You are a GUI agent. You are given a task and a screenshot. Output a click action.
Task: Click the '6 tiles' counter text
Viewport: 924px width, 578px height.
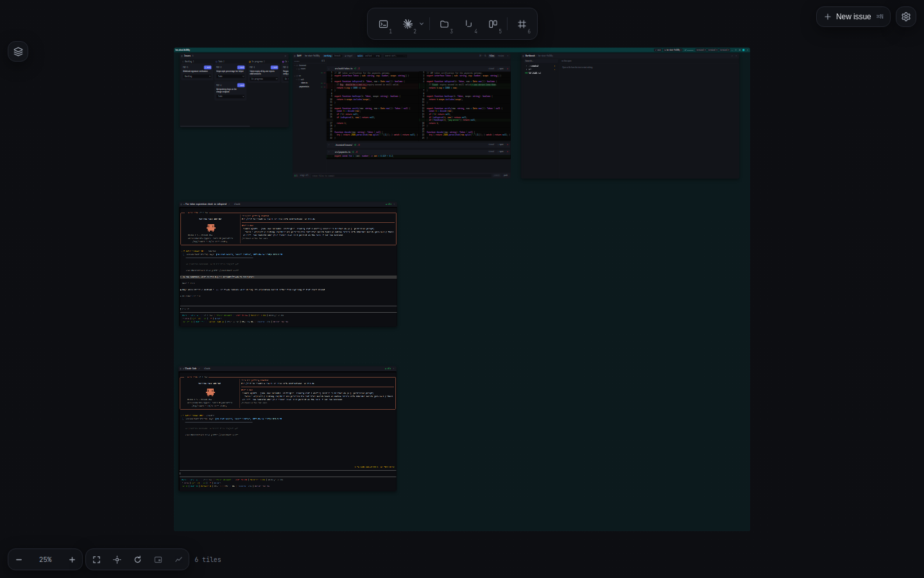[x=208, y=560]
